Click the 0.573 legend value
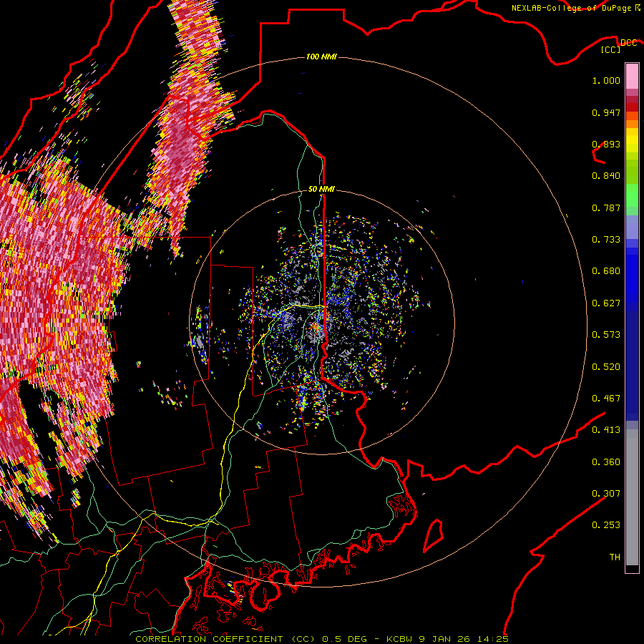This screenshot has height=644, width=644. click(606, 335)
